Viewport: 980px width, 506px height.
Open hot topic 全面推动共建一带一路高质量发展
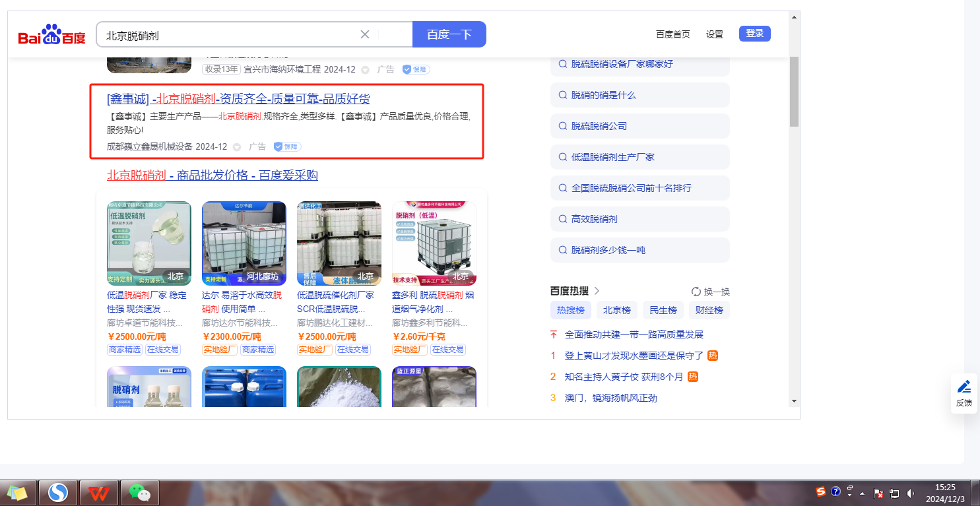(x=634, y=334)
